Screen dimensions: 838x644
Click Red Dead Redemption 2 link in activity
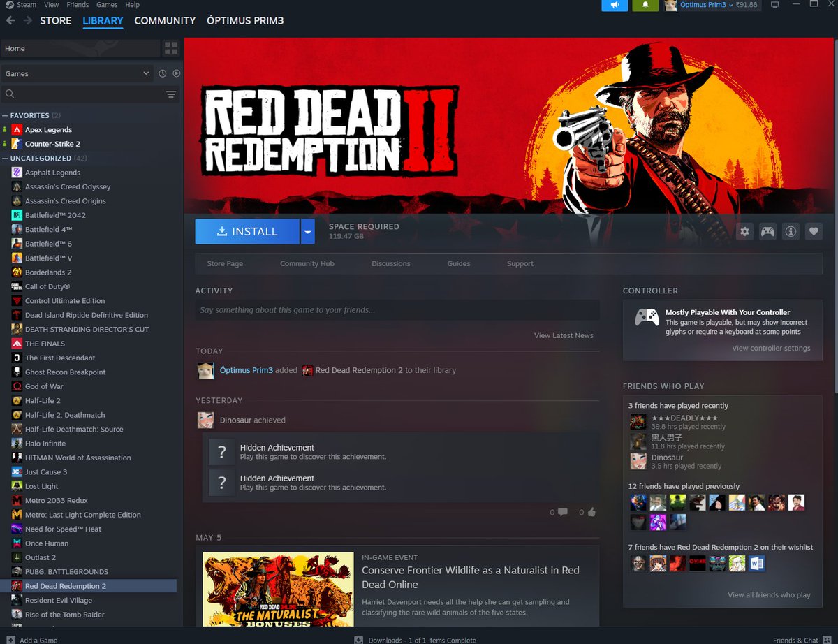tap(359, 371)
